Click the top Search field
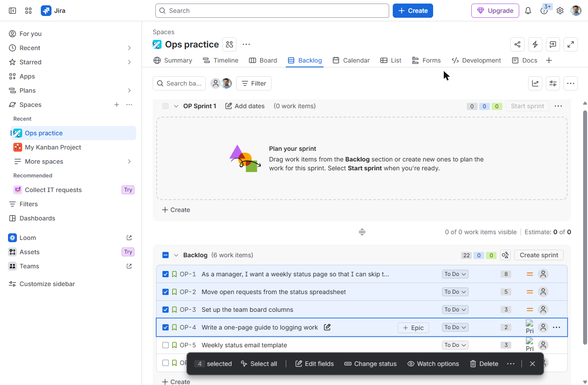 [272, 11]
